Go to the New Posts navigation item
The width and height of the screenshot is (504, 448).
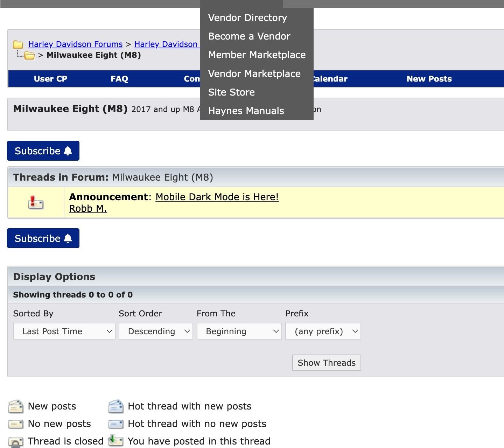click(429, 79)
